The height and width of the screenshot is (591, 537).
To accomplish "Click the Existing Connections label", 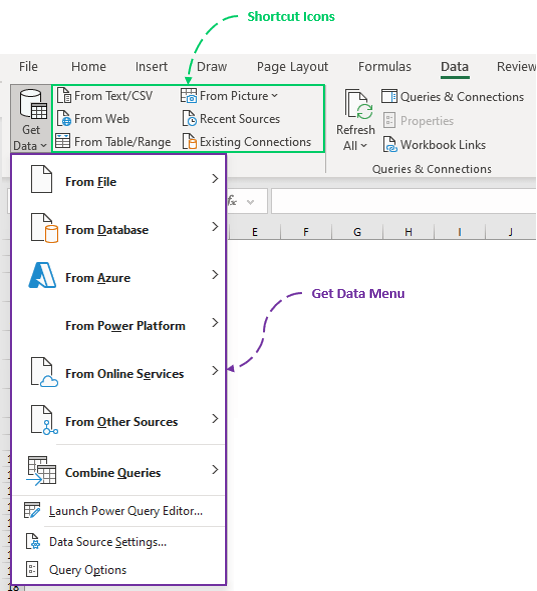I will tap(255, 142).
